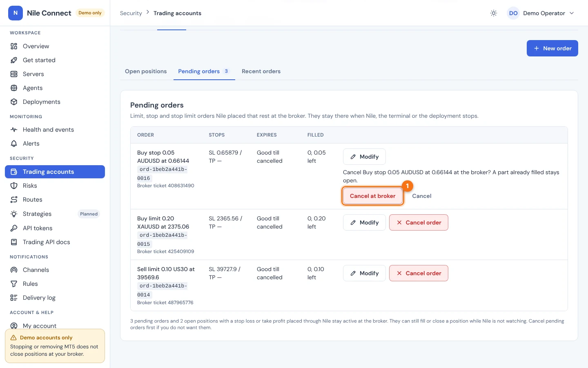588x368 pixels.
Task: Cancel order for US30 sell limit
Action: click(419, 273)
